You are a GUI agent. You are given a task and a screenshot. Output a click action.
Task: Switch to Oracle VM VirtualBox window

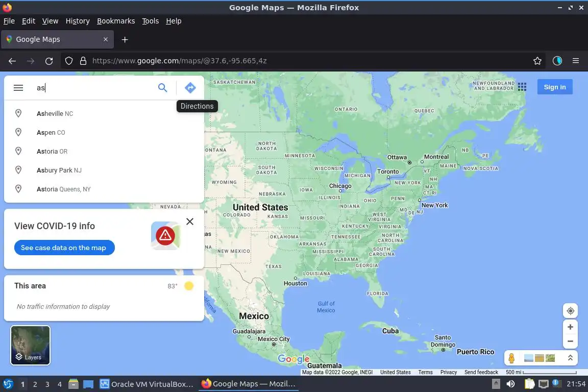coord(146,384)
